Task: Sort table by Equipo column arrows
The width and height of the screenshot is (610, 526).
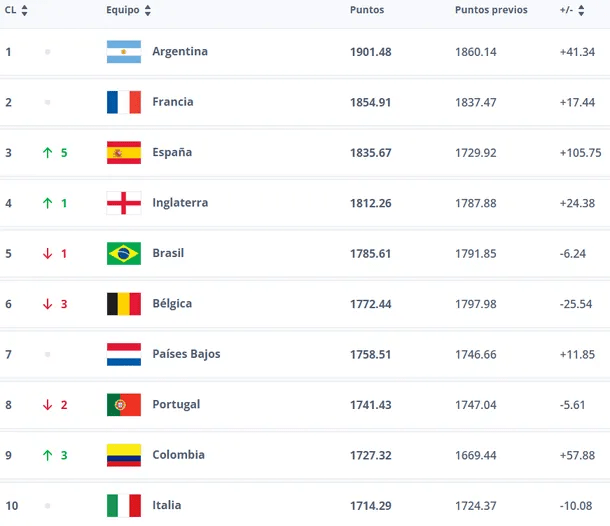Action: pyautogui.click(x=148, y=10)
